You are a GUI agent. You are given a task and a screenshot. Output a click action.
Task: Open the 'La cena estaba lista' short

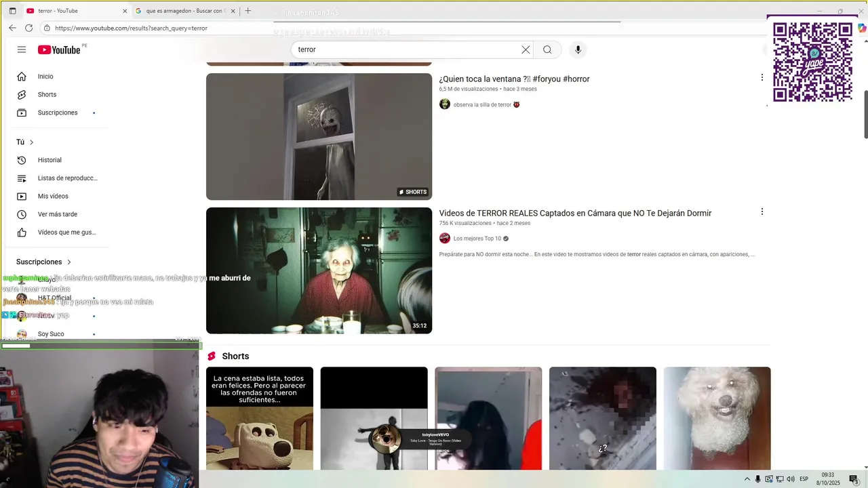260,418
